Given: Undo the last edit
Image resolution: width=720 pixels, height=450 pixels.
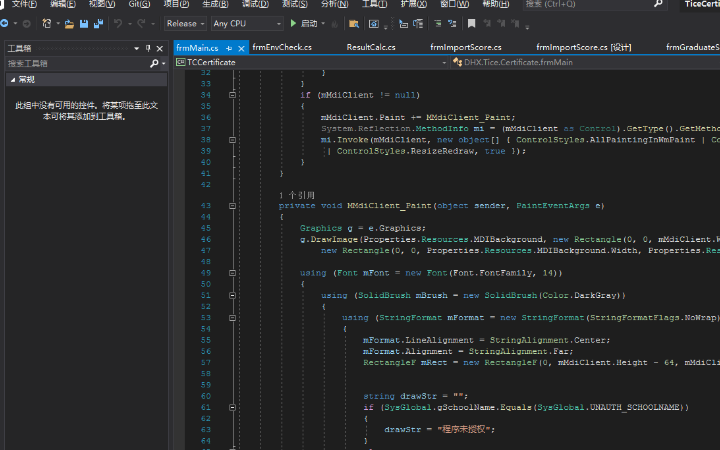Looking at the screenshot, I should tap(118, 23).
